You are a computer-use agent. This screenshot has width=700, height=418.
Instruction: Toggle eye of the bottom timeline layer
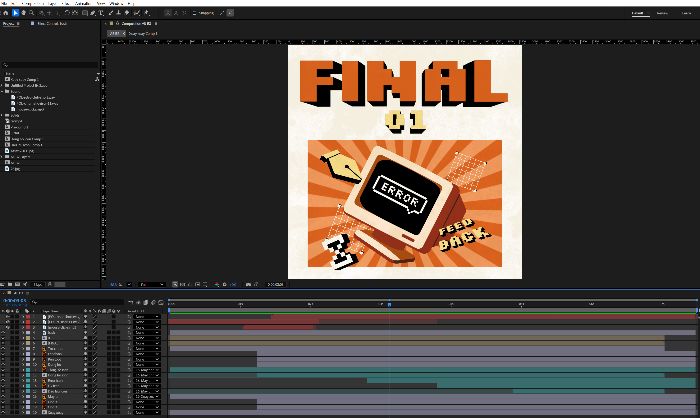pyautogui.click(x=3, y=413)
